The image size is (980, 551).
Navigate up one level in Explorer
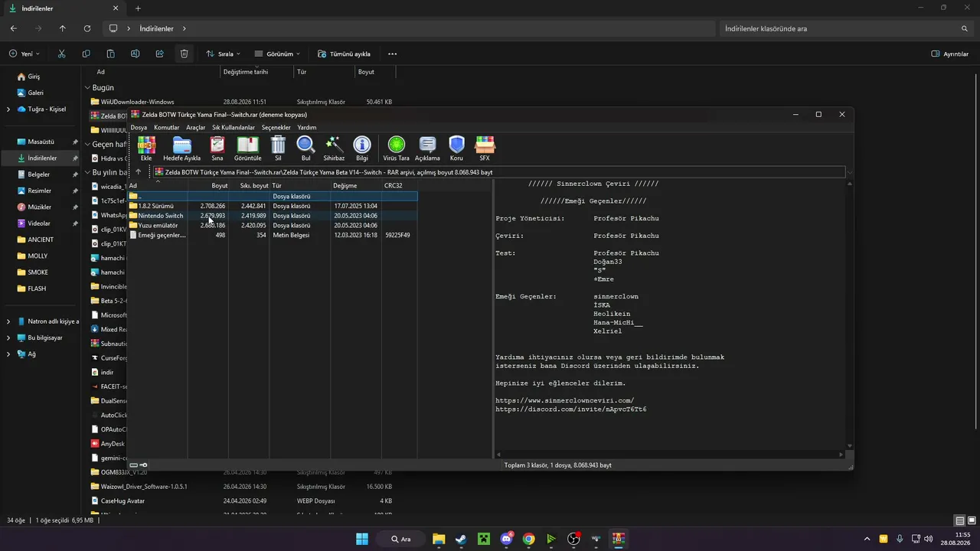pos(63,28)
